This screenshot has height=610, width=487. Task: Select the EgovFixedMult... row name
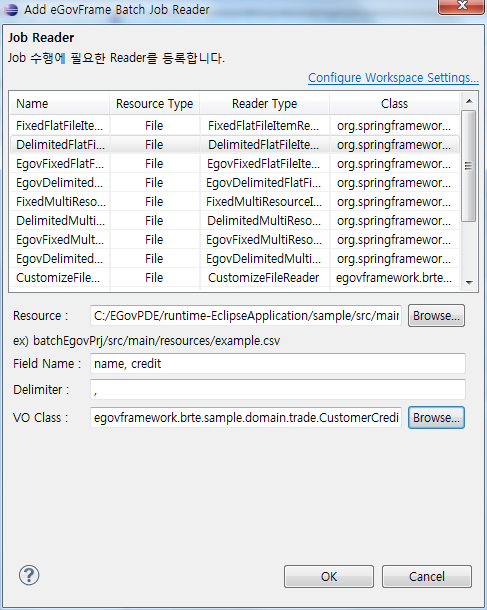pyautogui.click(x=60, y=240)
